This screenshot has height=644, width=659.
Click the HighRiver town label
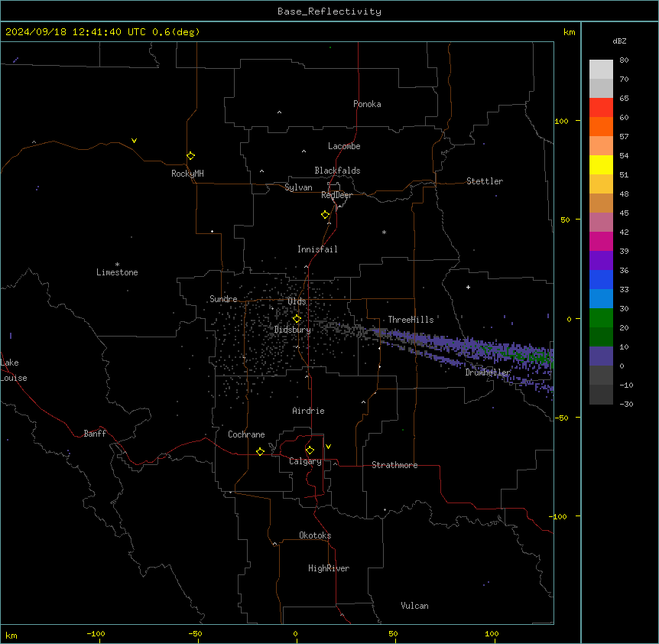329,568
